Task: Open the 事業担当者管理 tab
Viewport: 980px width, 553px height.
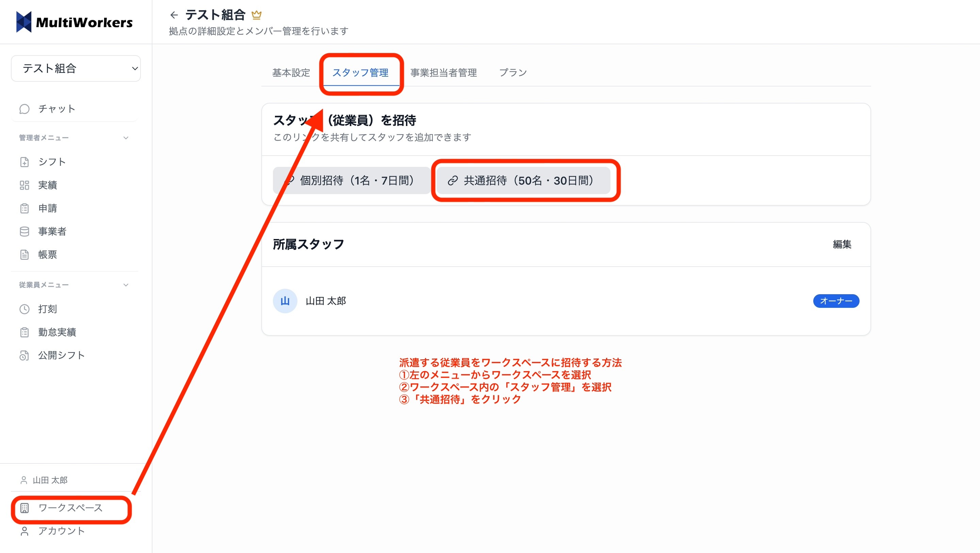Action: click(444, 73)
